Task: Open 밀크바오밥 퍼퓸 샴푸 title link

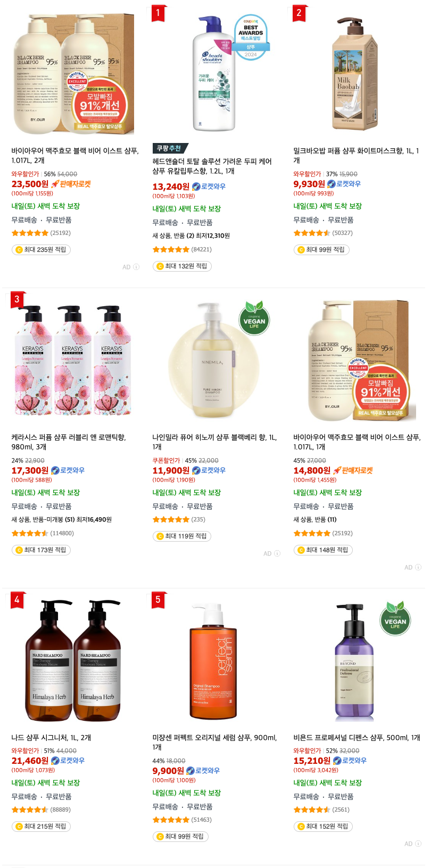Action: 356,155
